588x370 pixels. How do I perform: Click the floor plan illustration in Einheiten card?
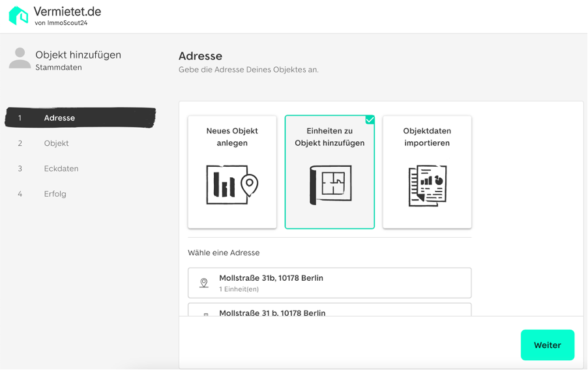[x=330, y=185]
